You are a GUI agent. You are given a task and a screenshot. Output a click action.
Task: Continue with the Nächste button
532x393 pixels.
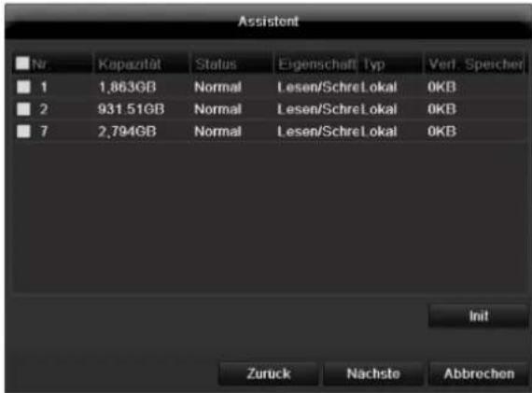pos(373,373)
